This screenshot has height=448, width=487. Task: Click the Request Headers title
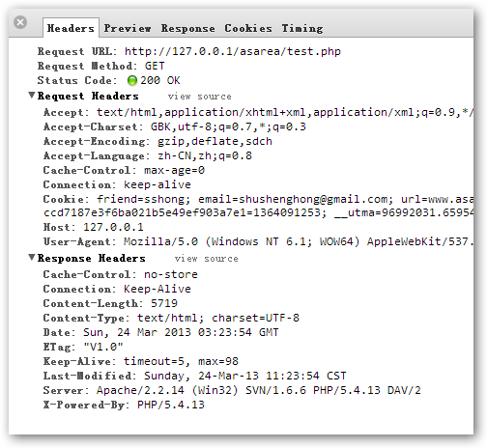88,96
